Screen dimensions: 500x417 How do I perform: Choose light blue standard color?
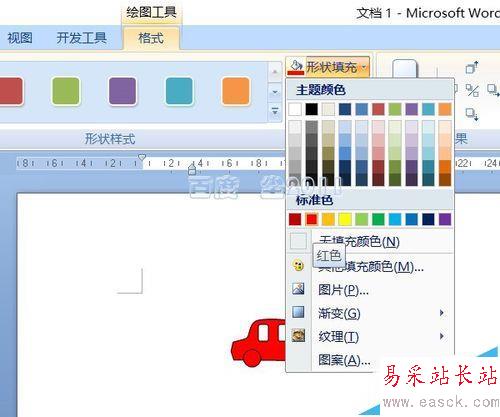(x=395, y=219)
